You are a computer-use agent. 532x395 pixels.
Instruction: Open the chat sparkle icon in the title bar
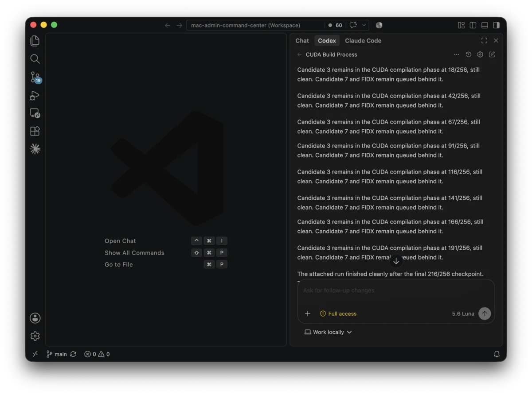tap(353, 25)
